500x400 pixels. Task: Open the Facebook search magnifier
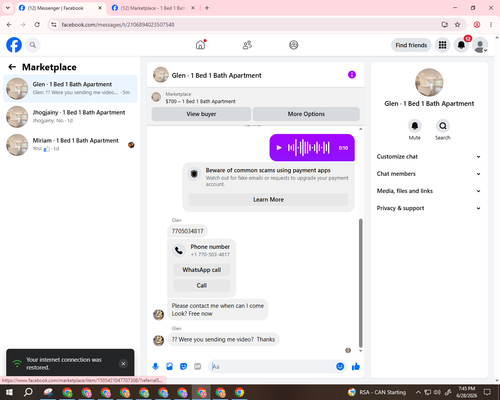pyautogui.click(x=33, y=45)
